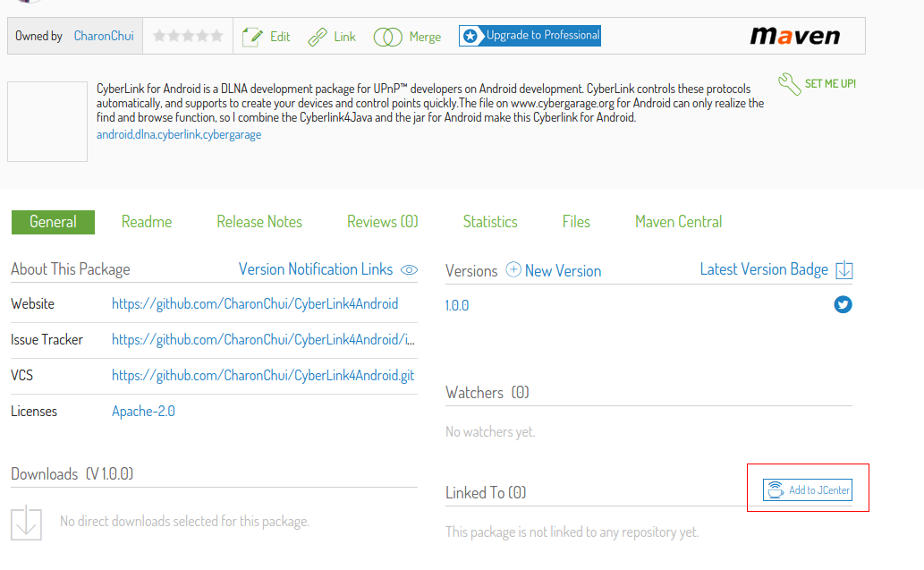
Task: Click Latest Version Badge link
Action: pyautogui.click(x=764, y=269)
